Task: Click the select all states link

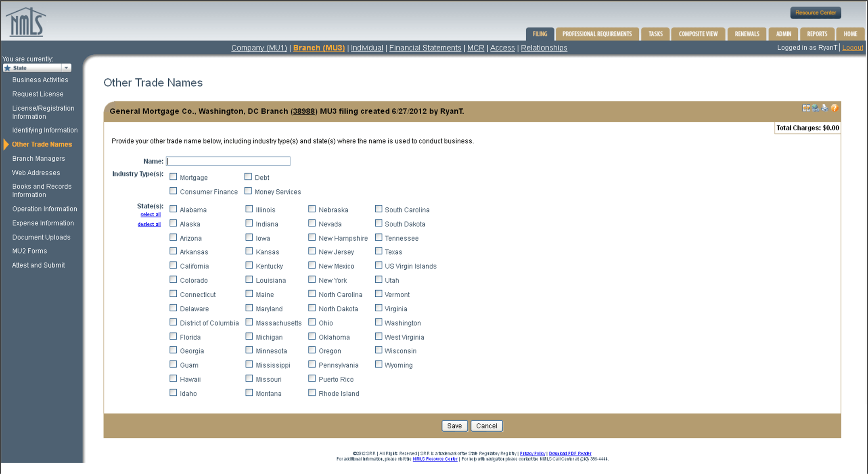Action: tap(151, 214)
